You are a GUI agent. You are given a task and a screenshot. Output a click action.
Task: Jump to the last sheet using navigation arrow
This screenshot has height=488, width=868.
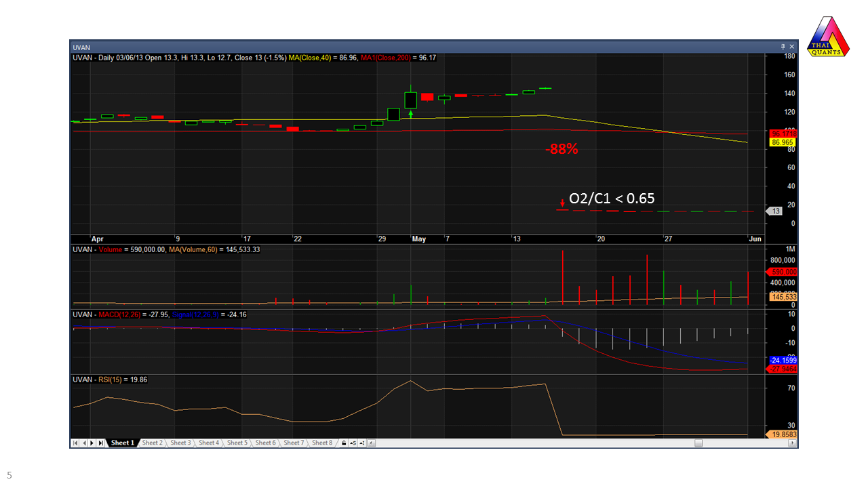tap(100, 443)
